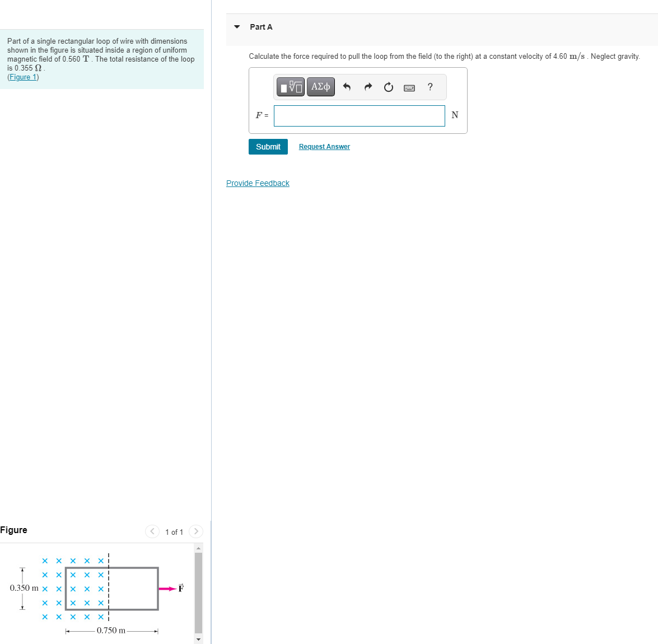Collapse the Part A section triangle
Viewport: 658px width, 644px height.
(237, 26)
